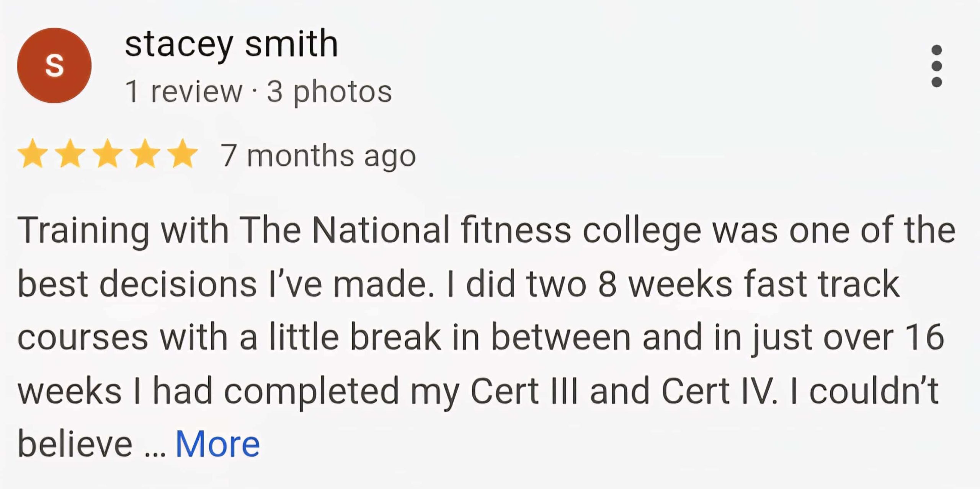This screenshot has height=489, width=980.
Task: Click the word 'Training' starting the review
Action: click(x=83, y=230)
